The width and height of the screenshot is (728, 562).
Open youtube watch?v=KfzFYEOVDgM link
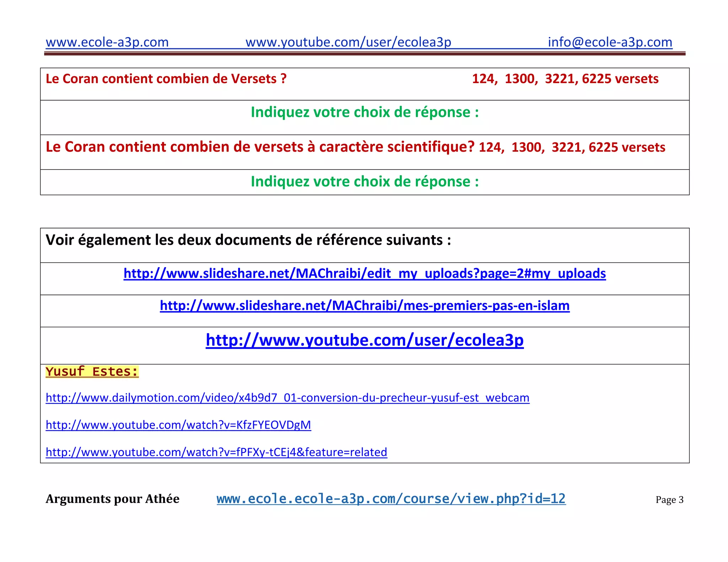178,425
